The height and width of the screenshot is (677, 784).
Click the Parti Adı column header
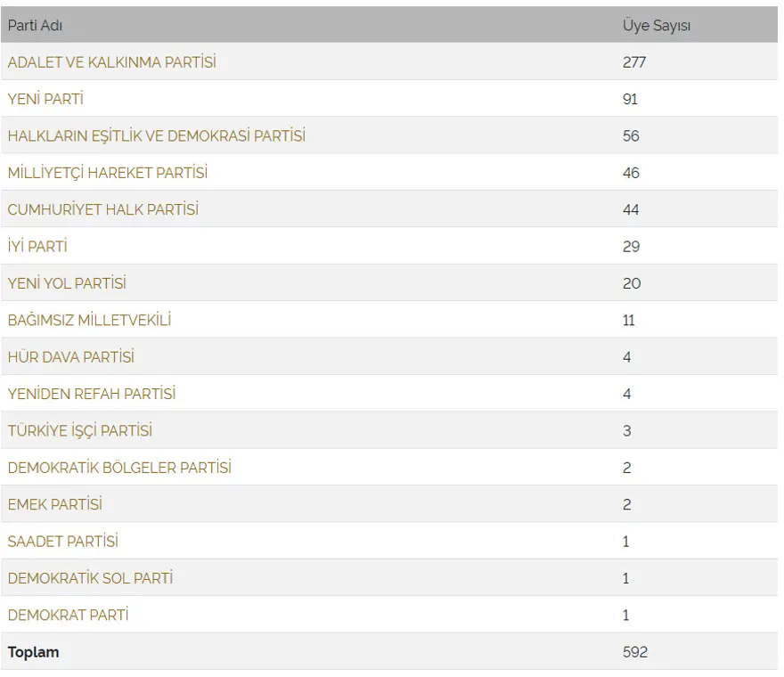point(35,25)
